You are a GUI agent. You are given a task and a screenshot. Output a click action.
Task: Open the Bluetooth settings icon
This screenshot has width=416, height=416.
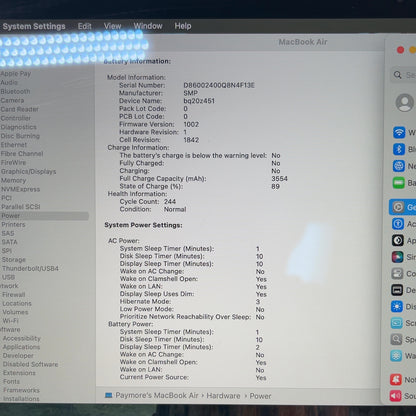(399, 149)
